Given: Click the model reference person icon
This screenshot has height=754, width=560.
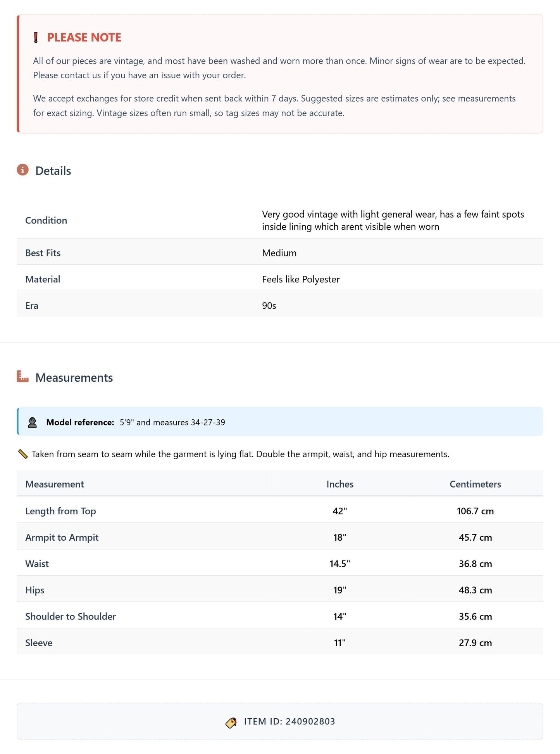Looking at the screenshot, I should tap(33, 422).
